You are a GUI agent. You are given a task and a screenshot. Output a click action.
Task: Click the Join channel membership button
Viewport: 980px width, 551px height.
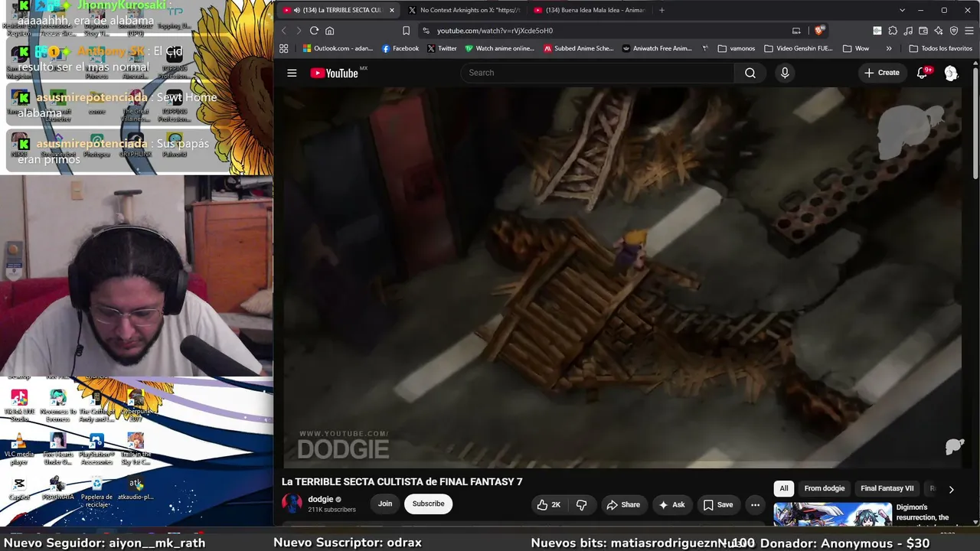[x=385, y=504]
